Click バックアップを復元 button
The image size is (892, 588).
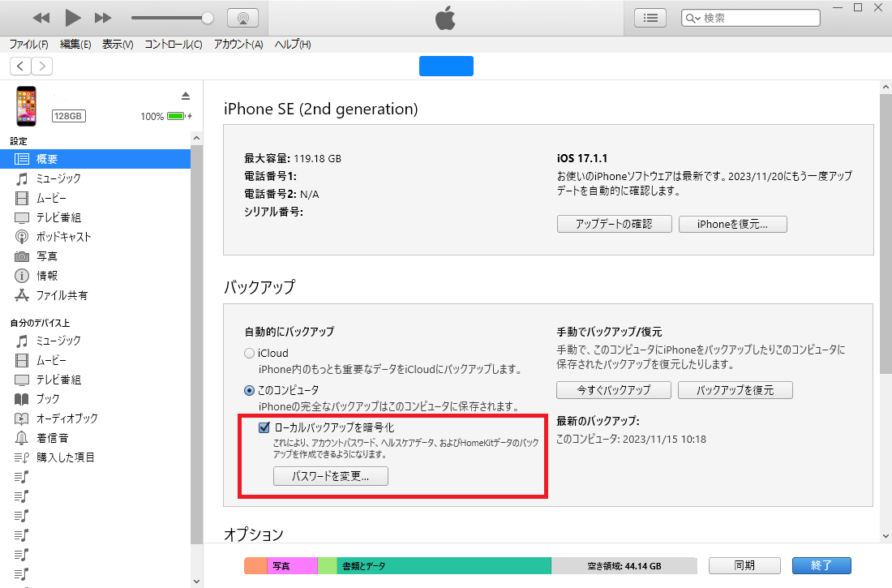click(735, 390)
